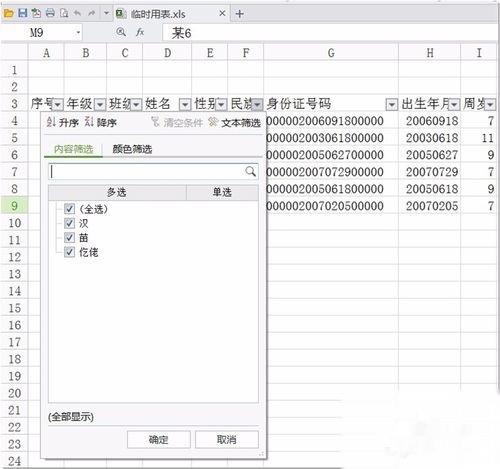
Task: Click age cell showing 11
Action: pyautogui.click(x=479, y=138)
